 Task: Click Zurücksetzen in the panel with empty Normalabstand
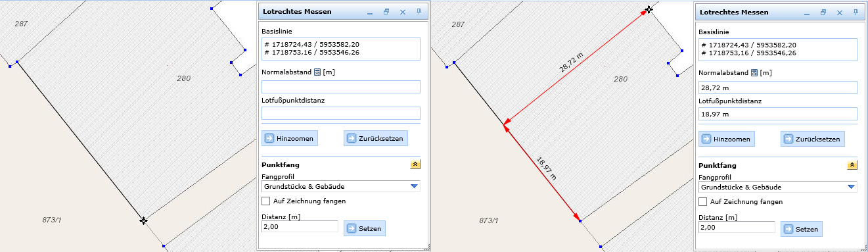pyautogui.click(x=376, y=139)
